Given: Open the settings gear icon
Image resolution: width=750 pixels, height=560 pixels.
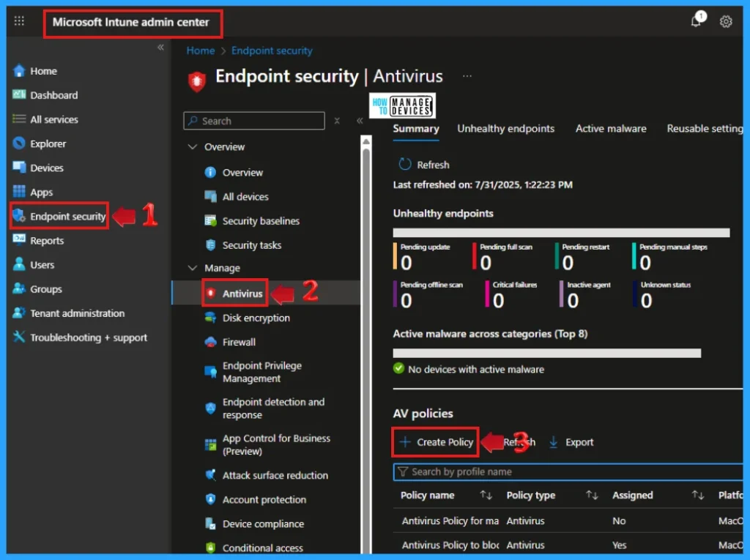Looking at the screenshot, I should coord(726,21).
